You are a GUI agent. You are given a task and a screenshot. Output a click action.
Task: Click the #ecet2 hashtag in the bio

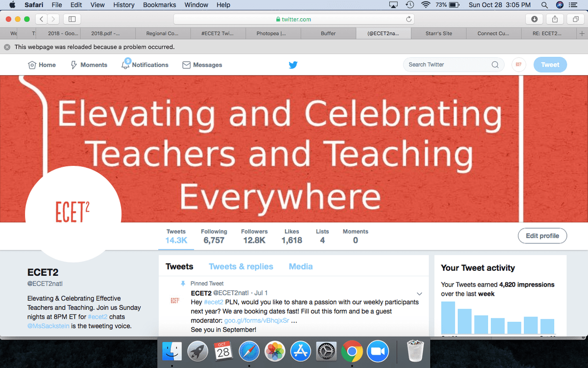point(98,317)
